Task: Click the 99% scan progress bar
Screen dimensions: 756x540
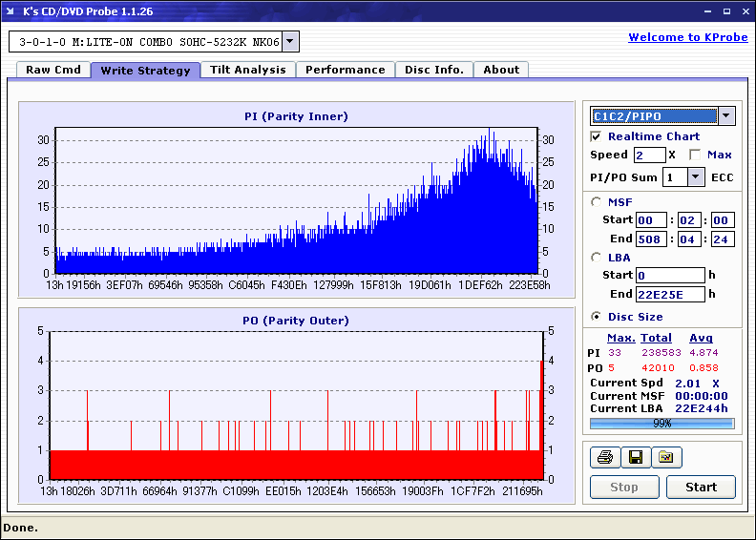Action: tap(661, 423)
